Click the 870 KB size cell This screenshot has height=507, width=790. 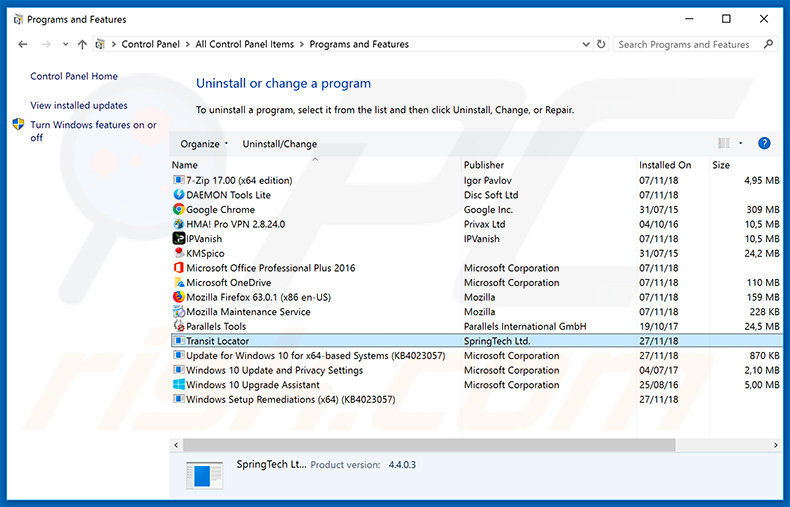point(764,356)
